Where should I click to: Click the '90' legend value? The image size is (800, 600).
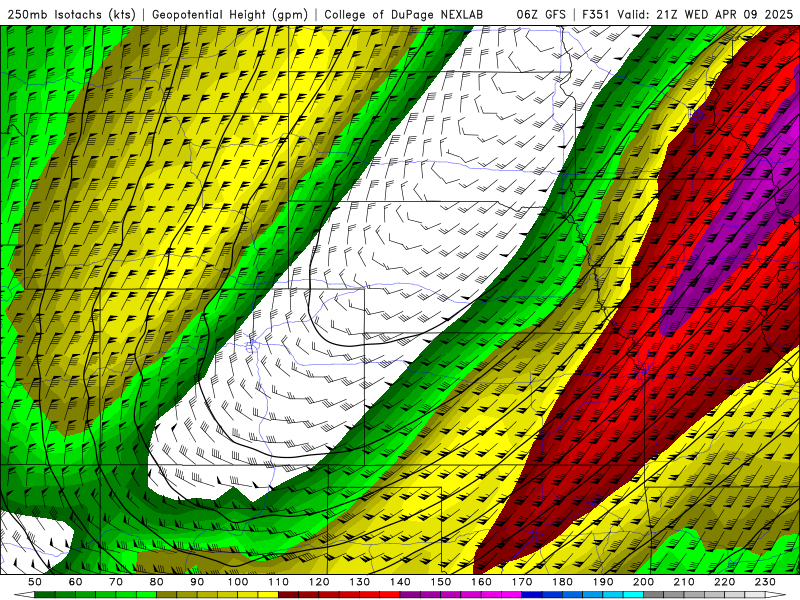pyautogui.click(x=197, y=582)
